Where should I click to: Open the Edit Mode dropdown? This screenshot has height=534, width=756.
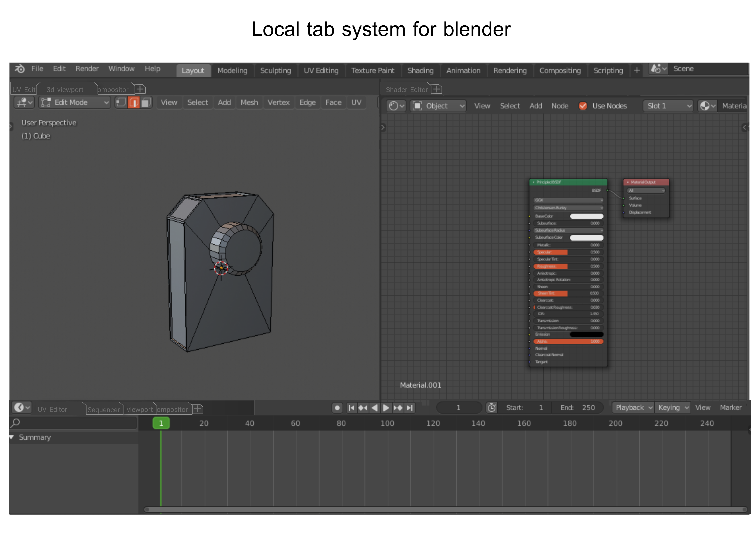(75, 102)
